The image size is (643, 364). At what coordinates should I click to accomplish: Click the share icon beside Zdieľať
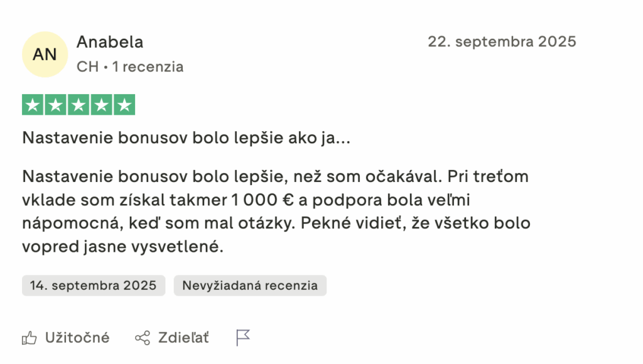143,338
